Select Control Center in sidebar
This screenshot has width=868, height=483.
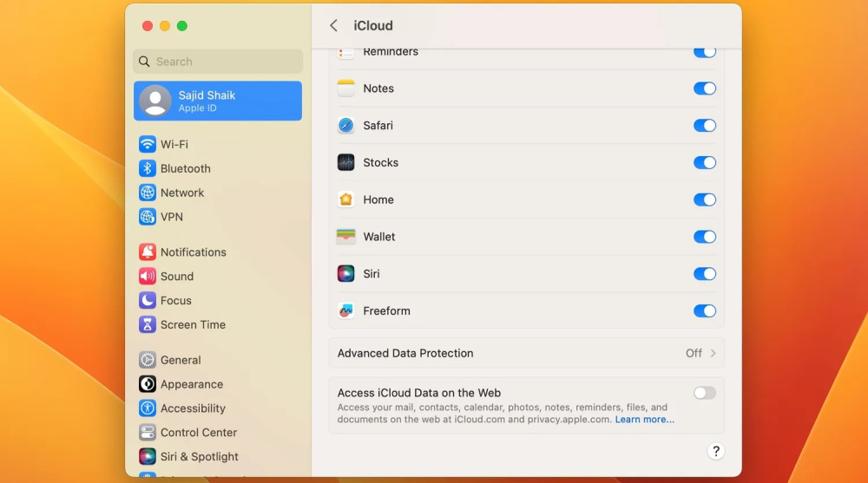pyautogui.click(x=218, y=433)
